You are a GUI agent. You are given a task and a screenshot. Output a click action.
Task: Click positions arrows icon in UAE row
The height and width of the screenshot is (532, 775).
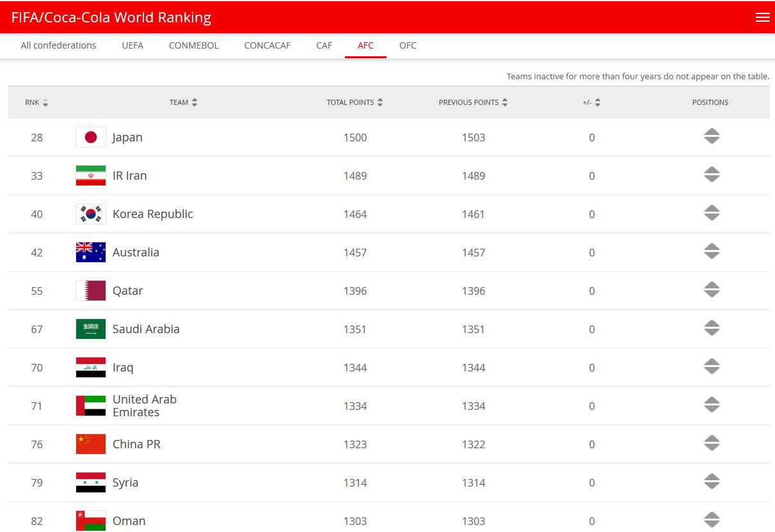click(x=712, y=405)
